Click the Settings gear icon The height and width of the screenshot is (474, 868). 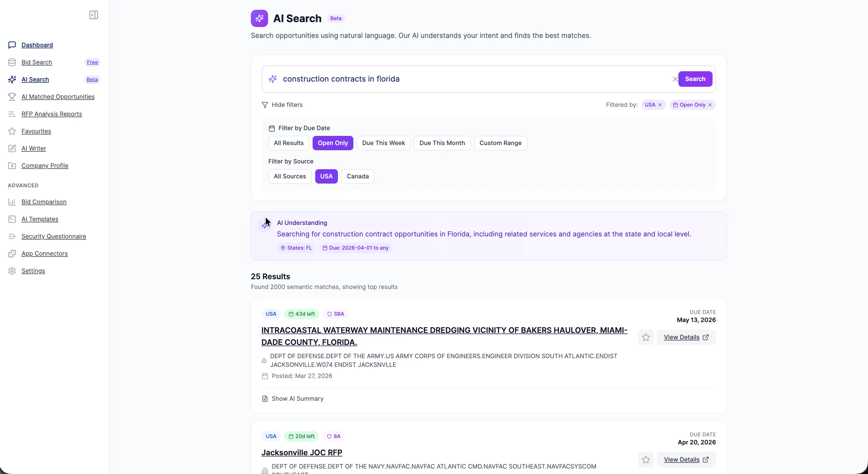[x=12, y=271]
